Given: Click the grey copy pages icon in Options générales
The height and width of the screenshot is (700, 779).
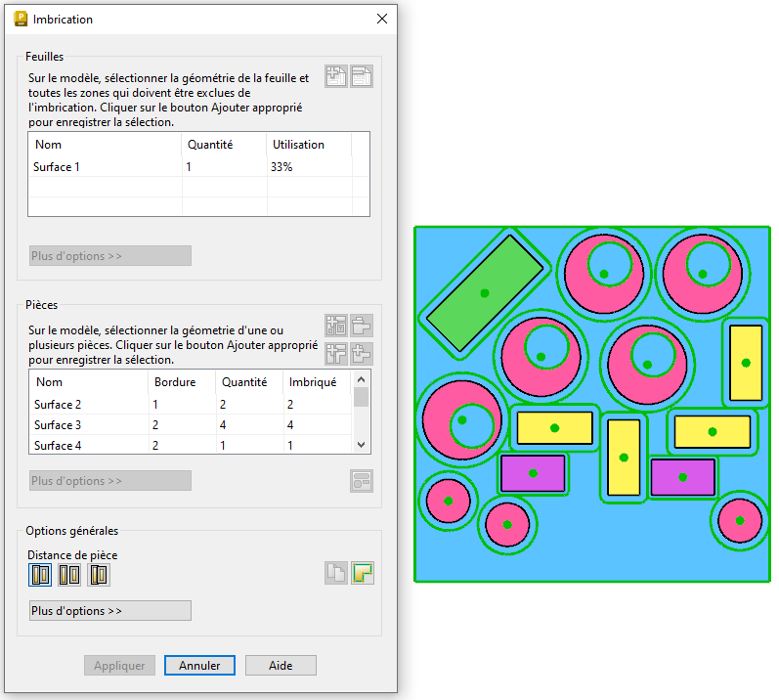Looking at the screenshot, I should tap(336, 574).
